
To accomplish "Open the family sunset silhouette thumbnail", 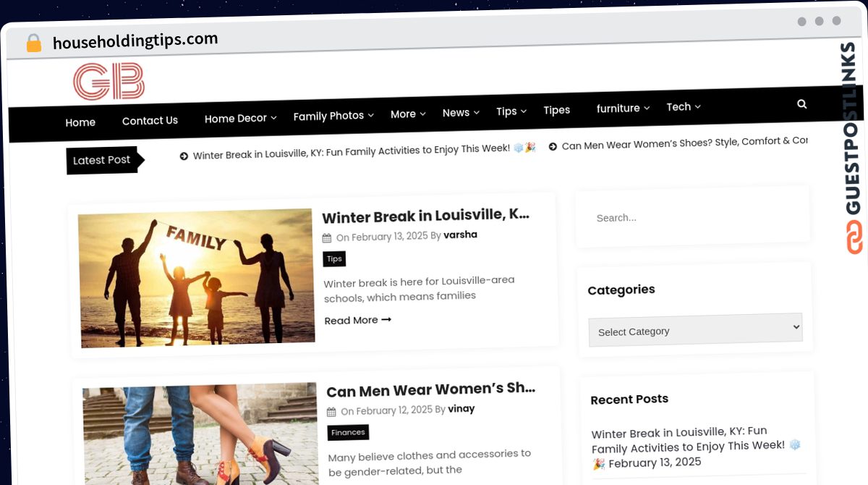I will 196,278.
